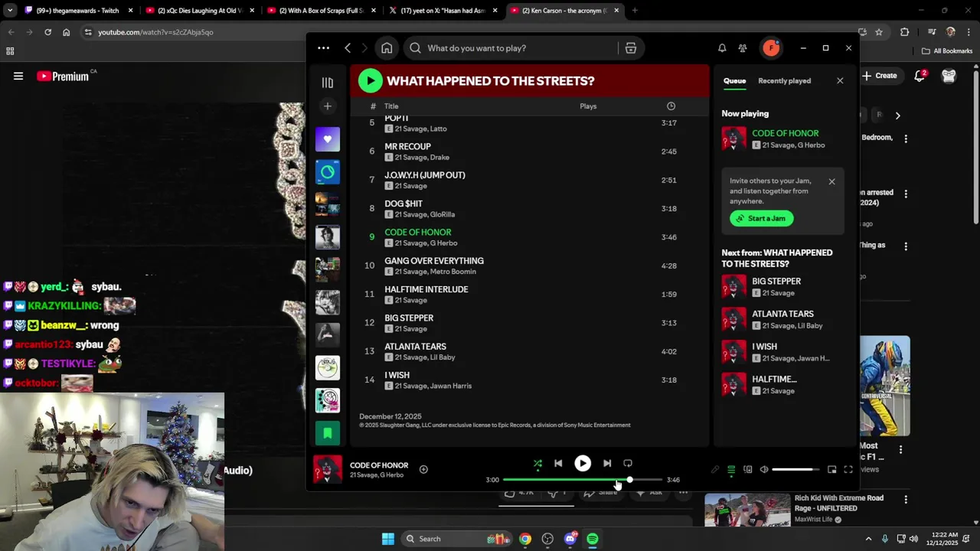Open artist link GloRilla
This screenshot has height=551, width=980.
pyautogui.click(x=443, y=215)
